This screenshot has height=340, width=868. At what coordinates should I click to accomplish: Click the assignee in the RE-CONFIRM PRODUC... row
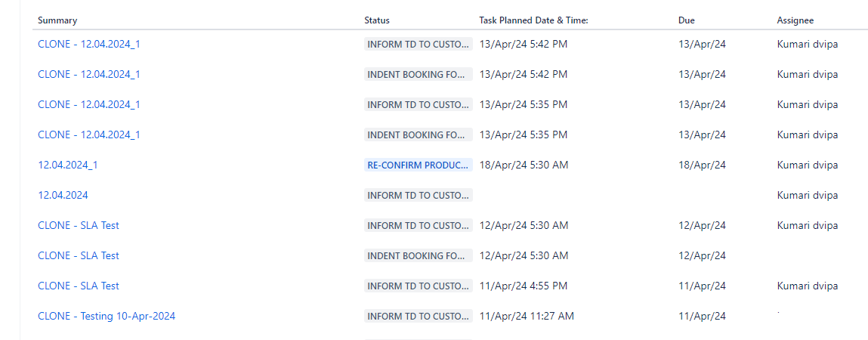pos(807,165)
